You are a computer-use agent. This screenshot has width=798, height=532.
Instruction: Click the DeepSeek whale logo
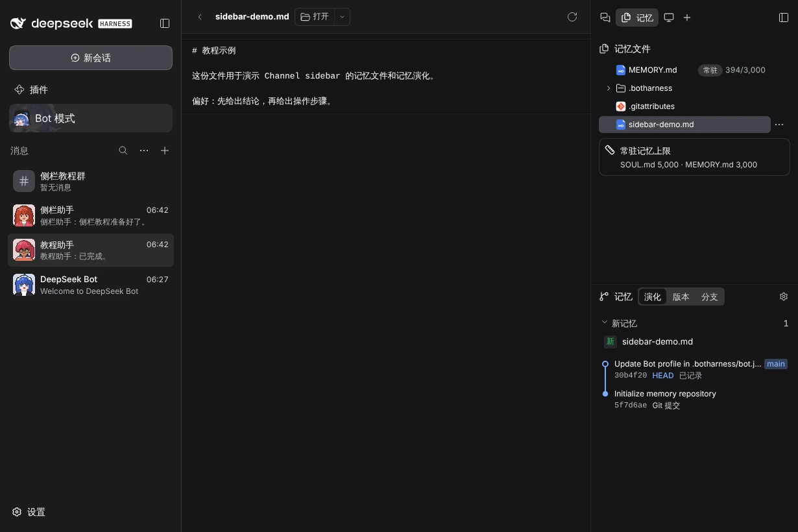pyautogui.click(x=18, y=23)
